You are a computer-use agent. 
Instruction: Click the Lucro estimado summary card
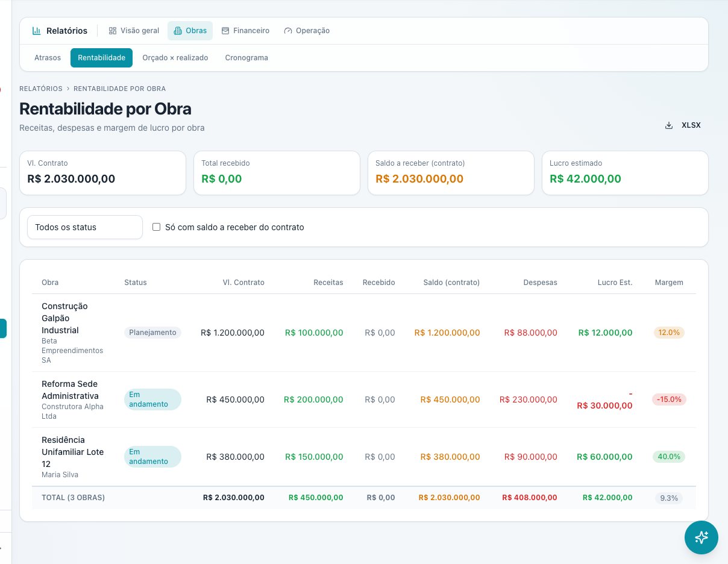(x=625, y=173)
